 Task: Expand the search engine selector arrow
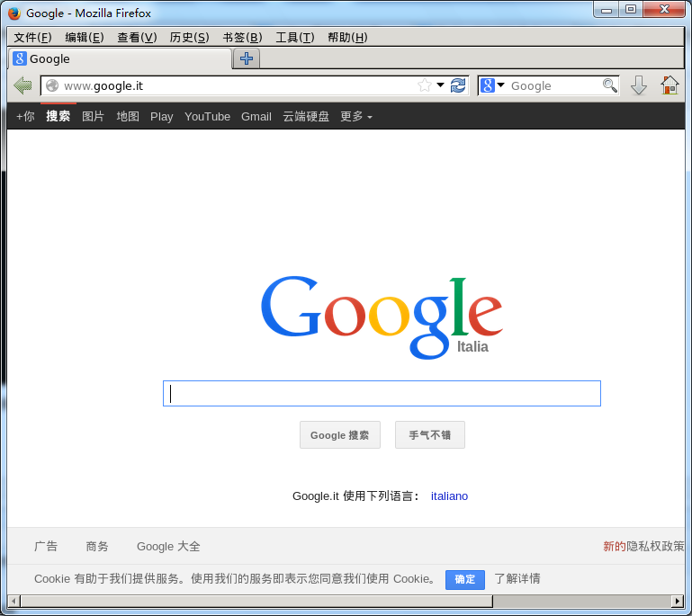[x=501, y=85]
